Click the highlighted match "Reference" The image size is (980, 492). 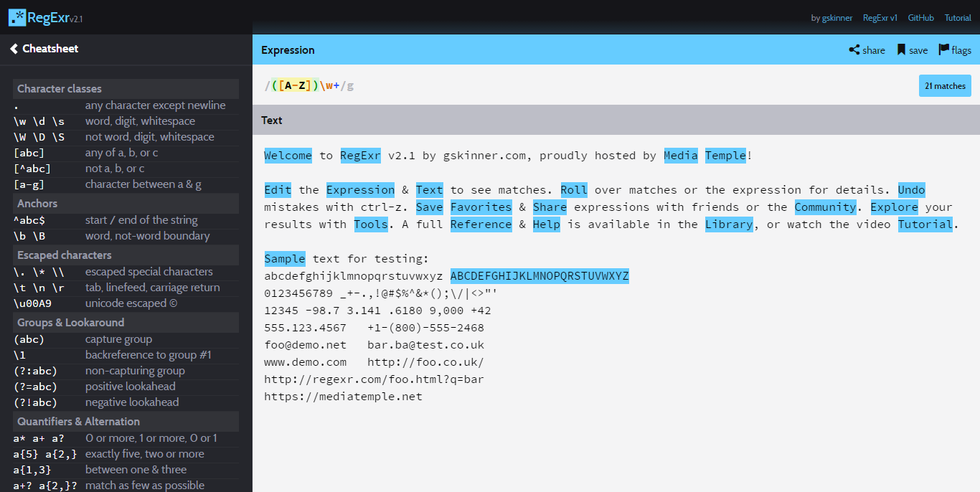click(x=481, y=224)
